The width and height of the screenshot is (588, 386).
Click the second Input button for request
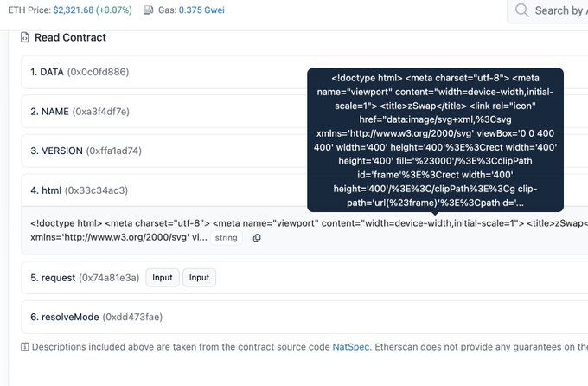pos(199,277)
